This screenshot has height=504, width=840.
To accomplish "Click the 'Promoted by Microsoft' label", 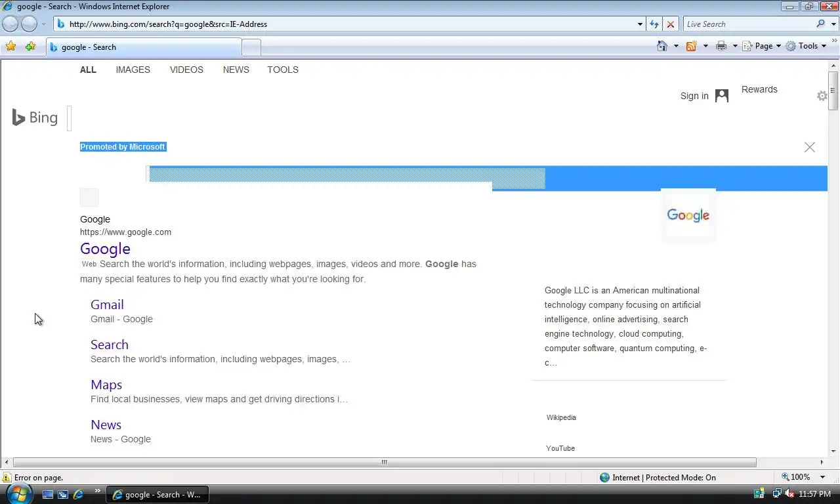I will 123,147.
